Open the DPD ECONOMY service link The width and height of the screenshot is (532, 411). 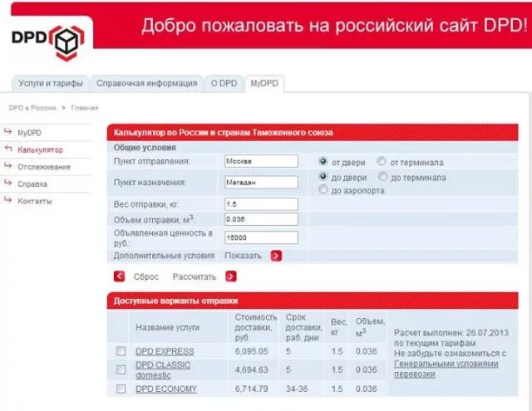point(166,389)
